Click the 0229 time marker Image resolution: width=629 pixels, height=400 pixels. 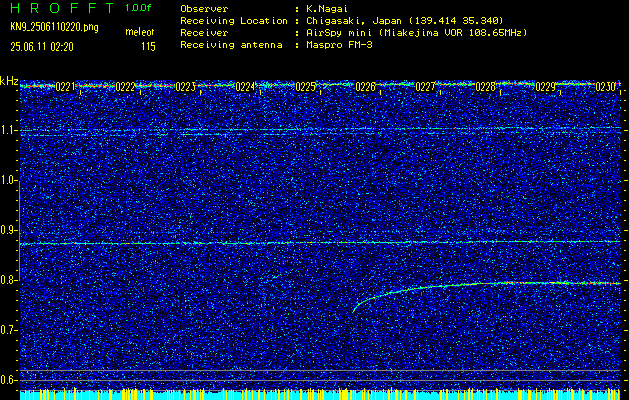pyautogui.click(x=546, y=87)
